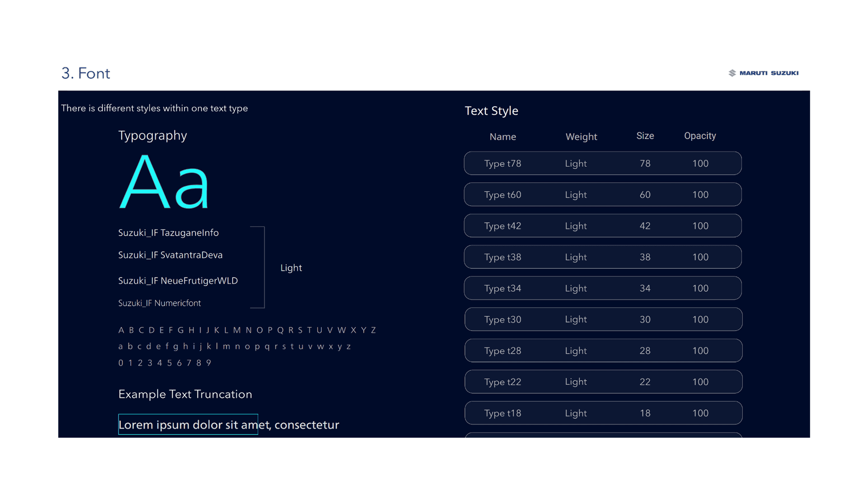Click the large Aa typography sample

click(x=164, y=182)
